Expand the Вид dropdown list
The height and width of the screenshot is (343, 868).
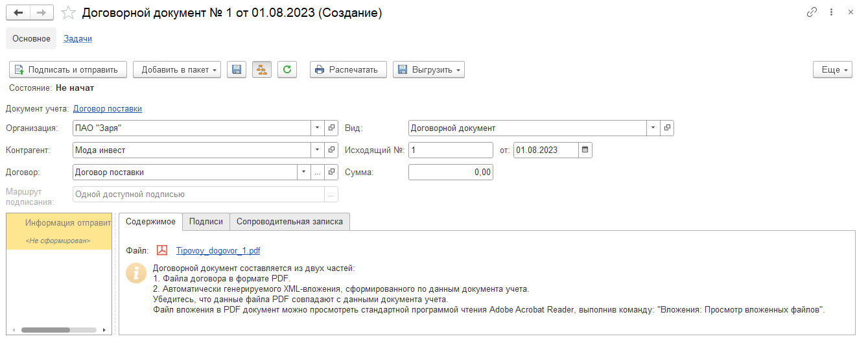[x=653, y=128]
